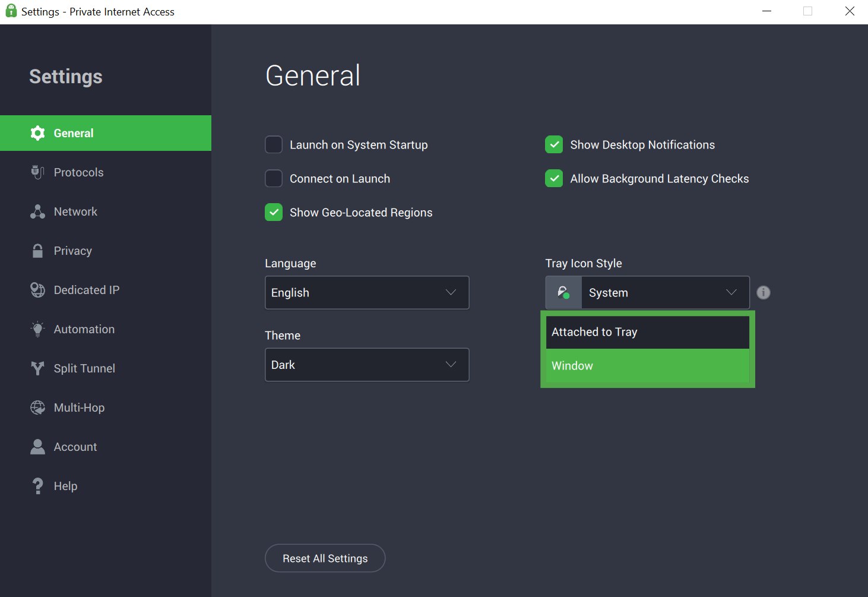The width and height of the screenshot is (868, 597).
Task: Select Attached to Tray option
Action: click(x=647, y=332)
